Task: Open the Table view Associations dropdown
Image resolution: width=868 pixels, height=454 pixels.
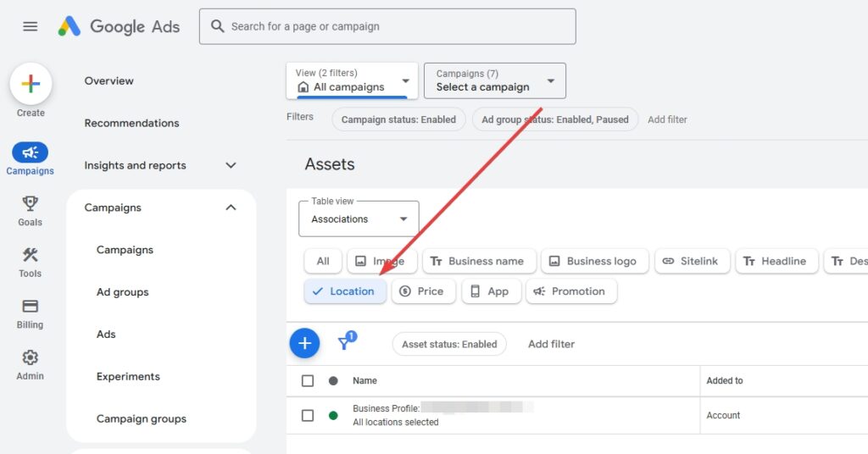Action: tap(359, 219)
